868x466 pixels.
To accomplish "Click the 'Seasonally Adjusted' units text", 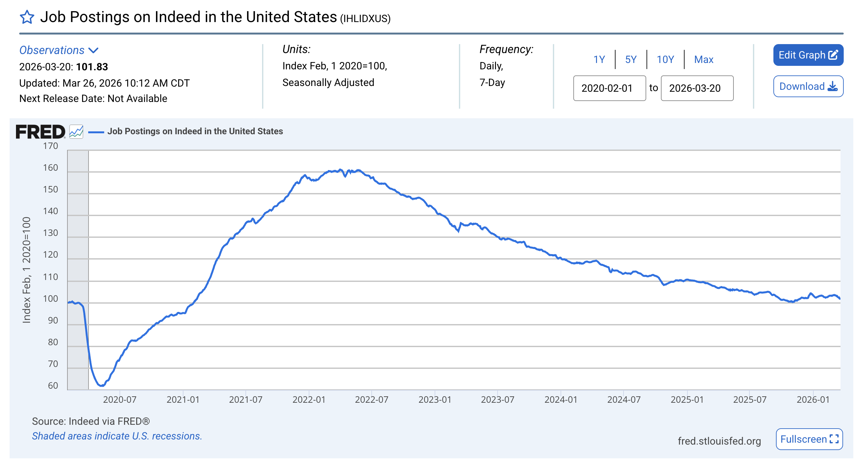I will 328,82.
